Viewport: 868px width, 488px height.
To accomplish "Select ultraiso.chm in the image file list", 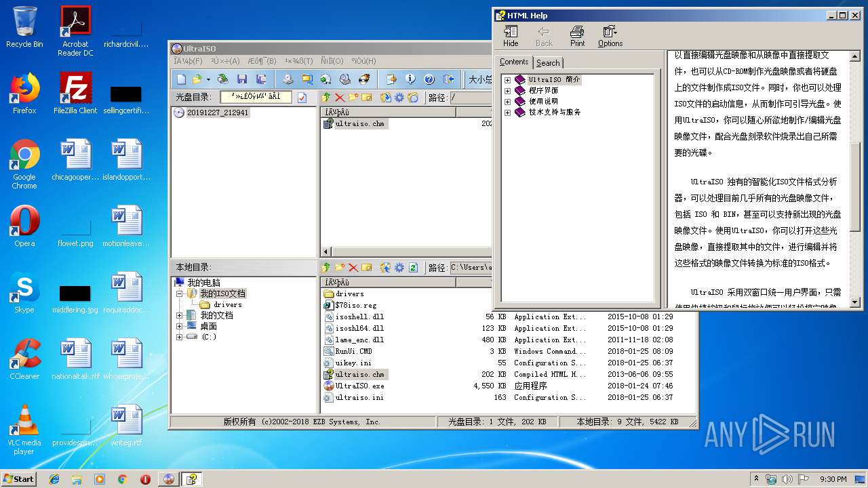I will click(x=360, y=124).
